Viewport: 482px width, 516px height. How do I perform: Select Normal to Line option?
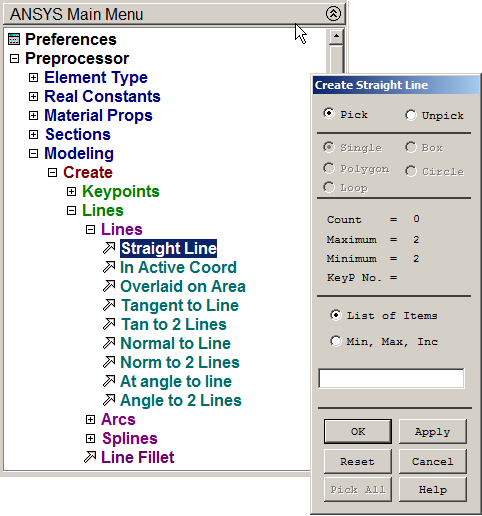pyautogui.click(x=175, y=343)
